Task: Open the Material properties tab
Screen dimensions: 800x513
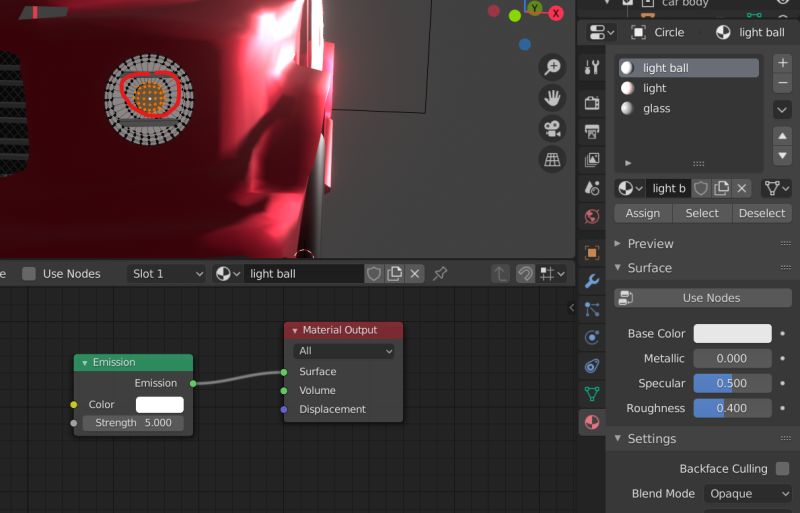Action: pyautogui.click(x=592, y=422)
